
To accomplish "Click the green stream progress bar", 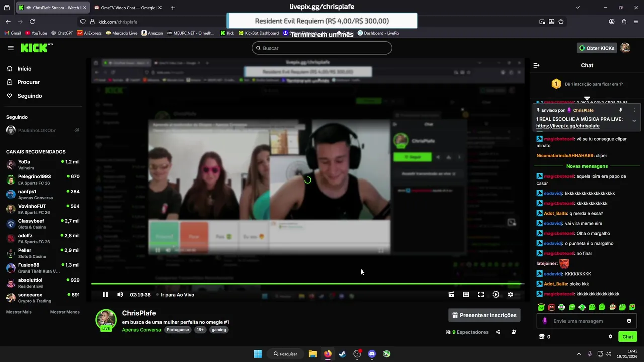I will [307, 284].
